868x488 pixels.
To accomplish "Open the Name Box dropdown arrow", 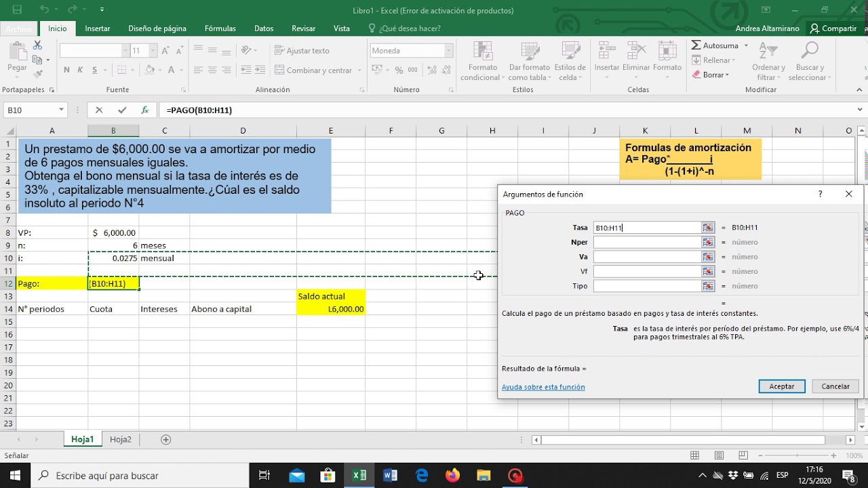I will [x=61, y=110].
